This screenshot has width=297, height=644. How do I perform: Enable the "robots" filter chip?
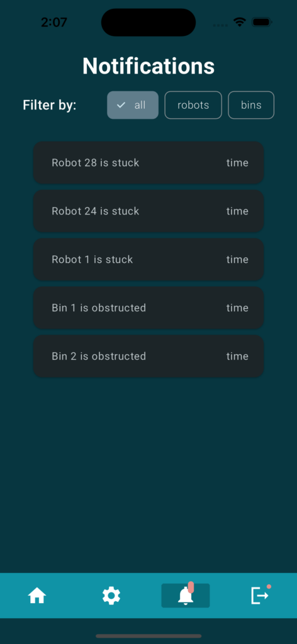coord(193,105)
